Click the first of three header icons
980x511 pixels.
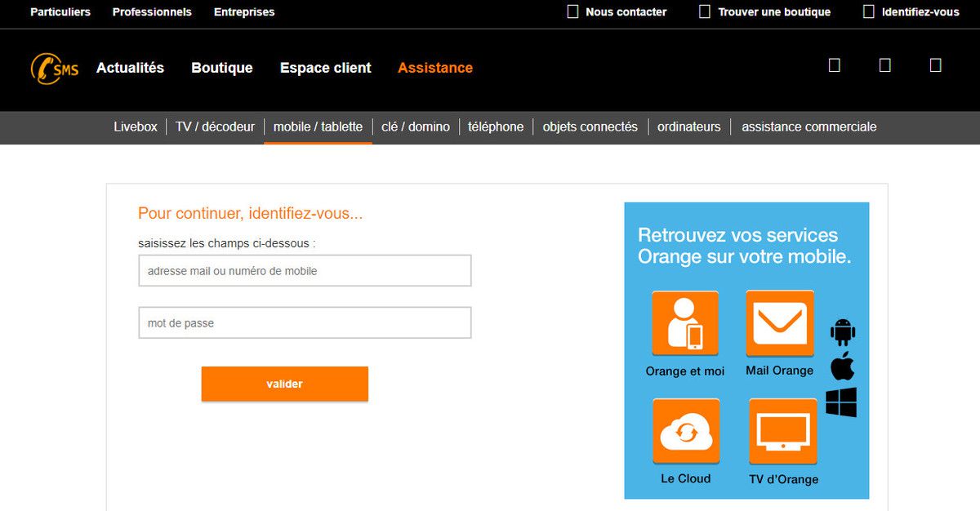point(835,65)
